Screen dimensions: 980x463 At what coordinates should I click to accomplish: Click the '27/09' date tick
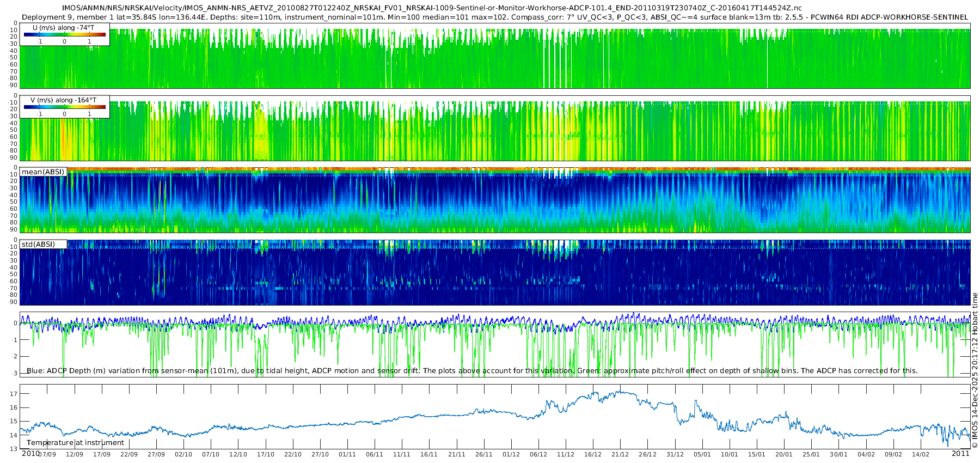click(x=156, y=454)
